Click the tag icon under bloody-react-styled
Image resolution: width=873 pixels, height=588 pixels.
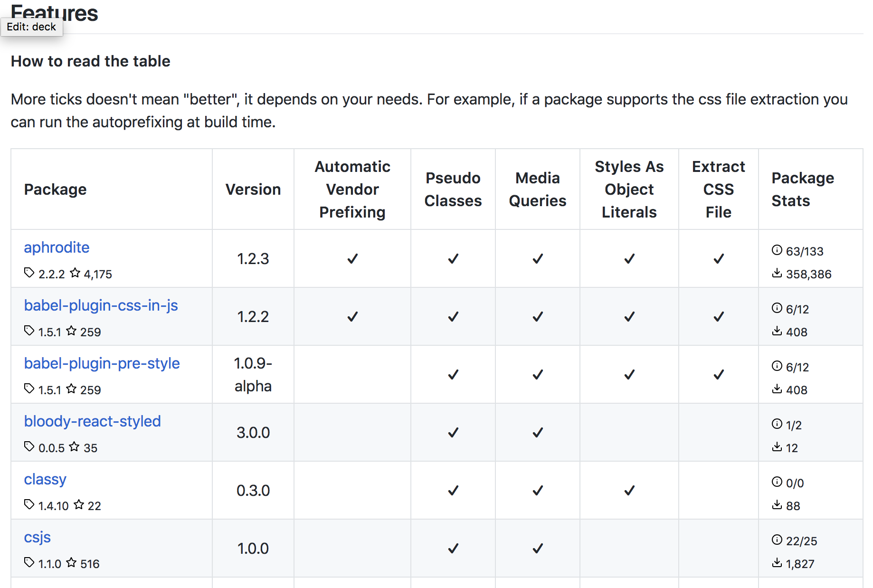coord(29,446)
